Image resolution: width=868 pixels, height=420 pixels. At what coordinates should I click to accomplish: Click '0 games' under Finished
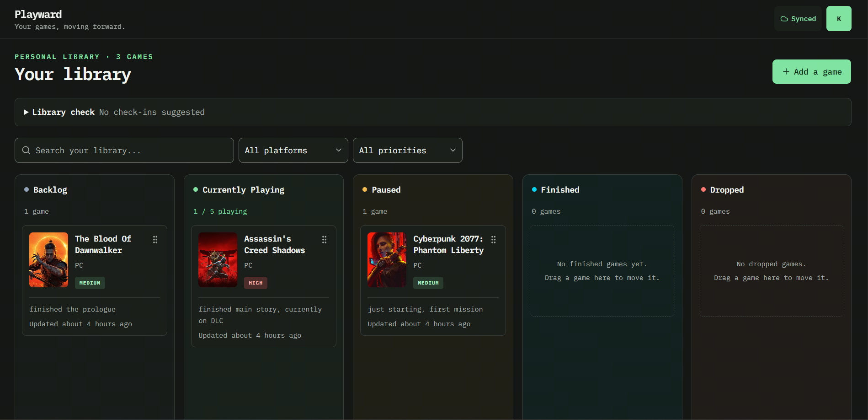click(546, 211)
